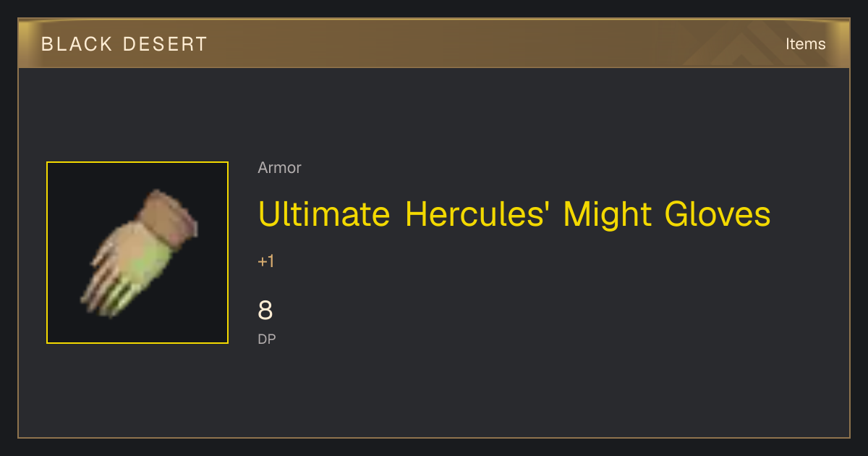Click the word DESERT in the header

click(165, 44)
